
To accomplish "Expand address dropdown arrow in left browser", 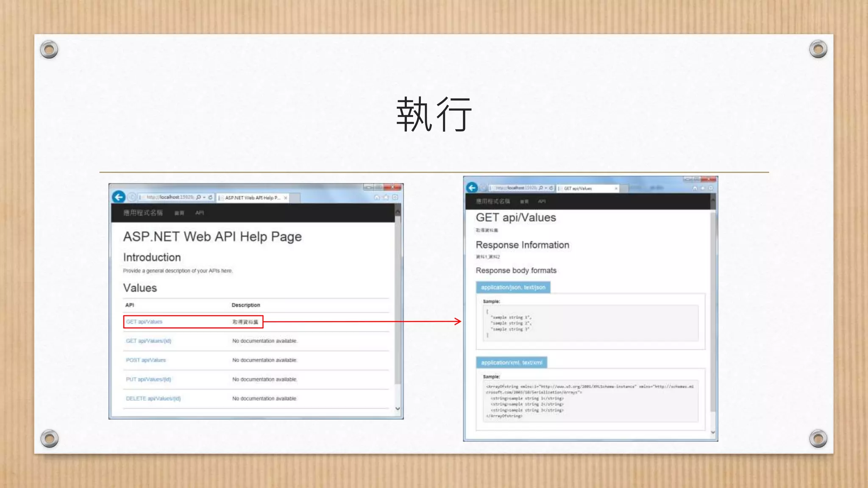I will (x=204, y=197).
